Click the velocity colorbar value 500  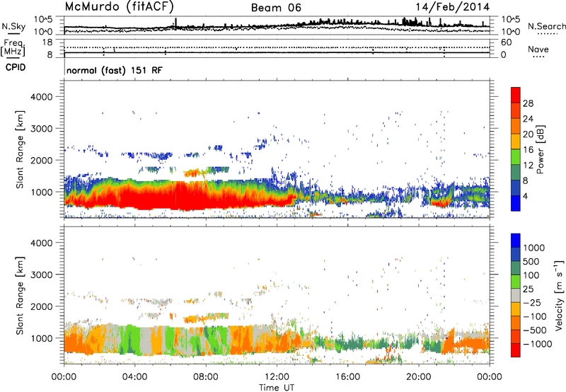[531, 262]
